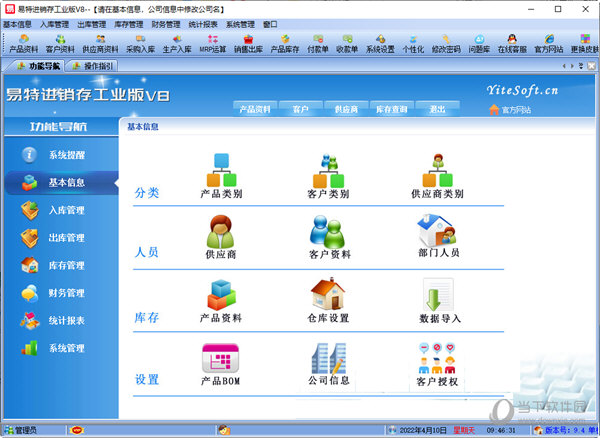The image size is (600, 438).
Task: Open the 窗口 menu
Action: 270,24
